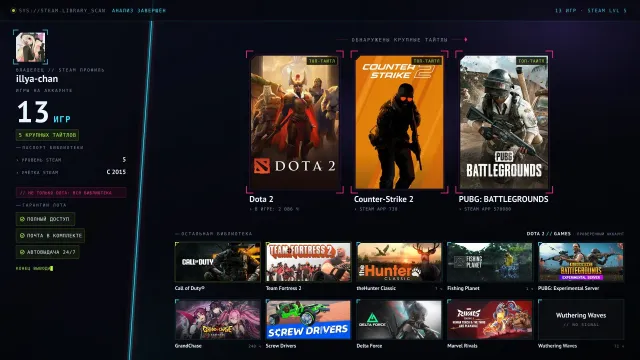Click the 'DOTA 2 // GAMES' label
Screen dimensions: 640x360
pyautogui.click(x=549, y=234)
